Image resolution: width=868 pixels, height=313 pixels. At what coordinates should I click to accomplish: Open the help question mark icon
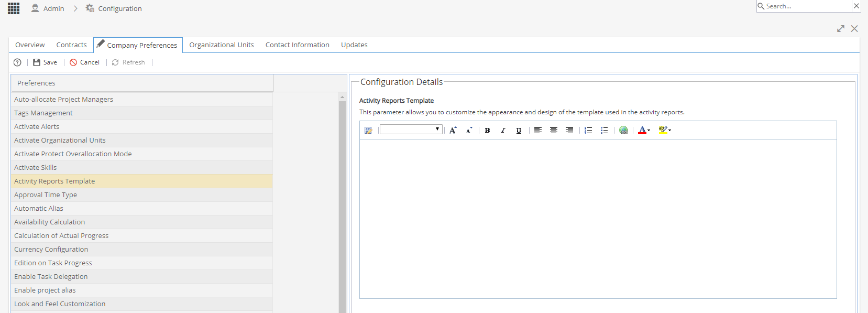pyautogui.click(x=17, y=62)
